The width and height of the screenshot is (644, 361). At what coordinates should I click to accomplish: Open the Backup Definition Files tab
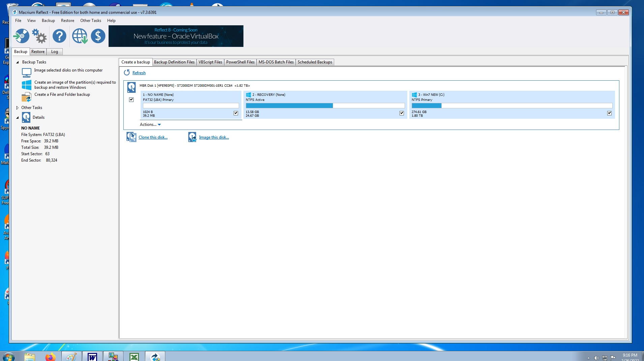coord(174,62)
